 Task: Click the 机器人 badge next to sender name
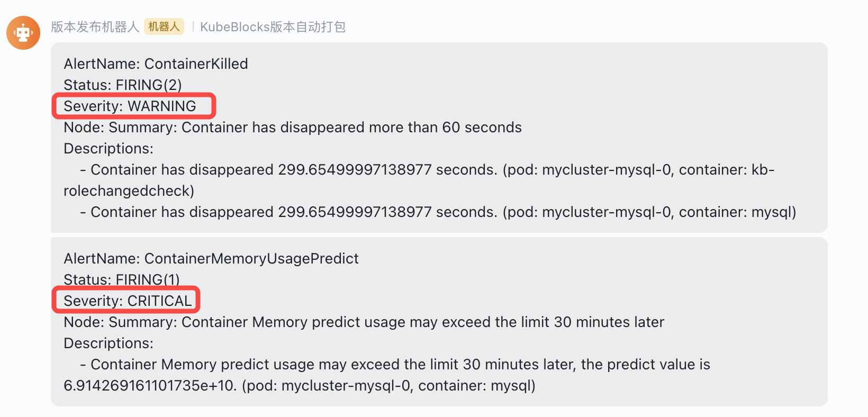[x=164, y=26]
